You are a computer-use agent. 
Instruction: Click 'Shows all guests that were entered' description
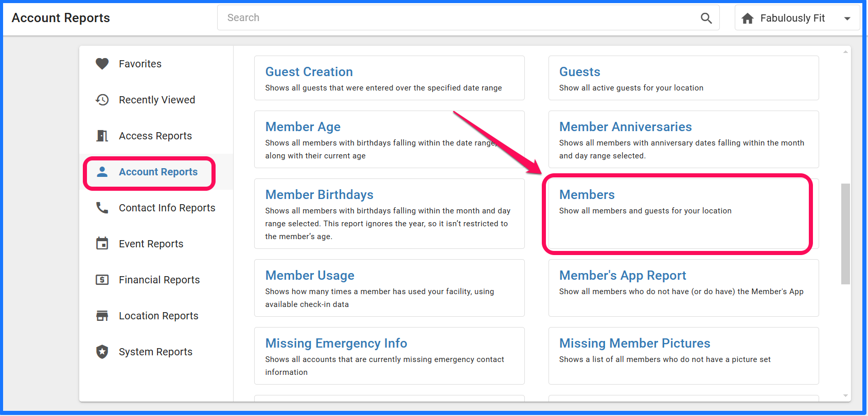click(x=383, y=88)
